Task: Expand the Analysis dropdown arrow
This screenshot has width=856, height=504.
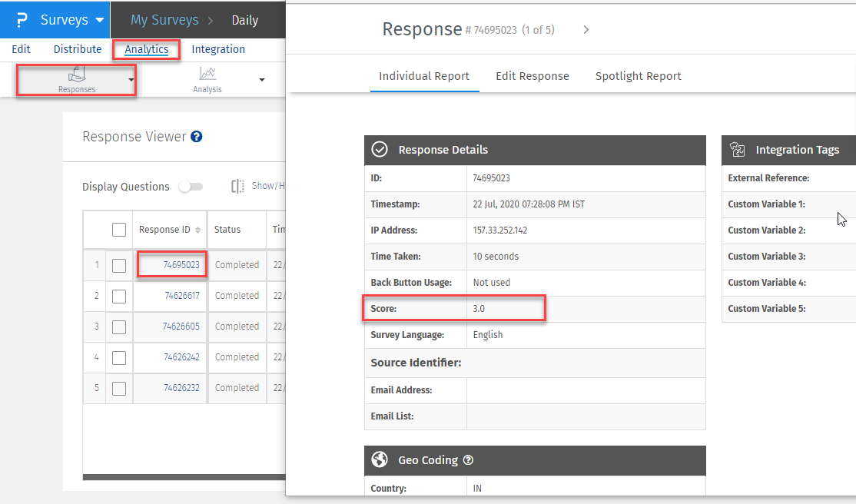Action: coord(262,80)
